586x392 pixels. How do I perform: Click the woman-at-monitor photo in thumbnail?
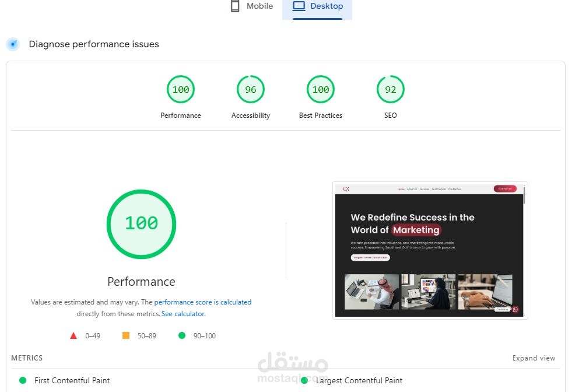429,292
